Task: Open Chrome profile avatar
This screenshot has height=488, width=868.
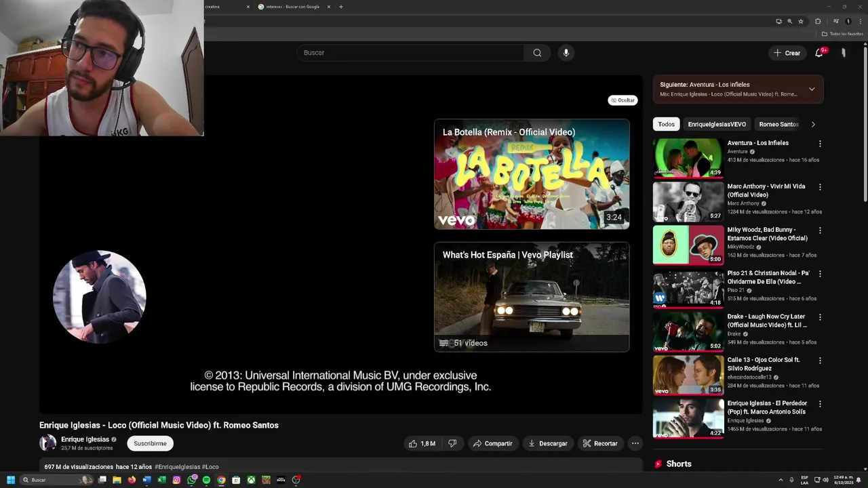Action: point(848,21)
